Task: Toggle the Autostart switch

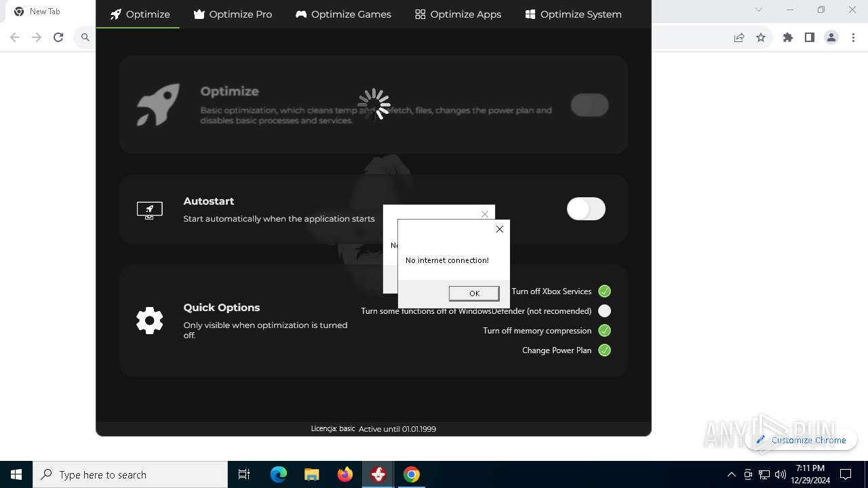Action: [586, 209]
